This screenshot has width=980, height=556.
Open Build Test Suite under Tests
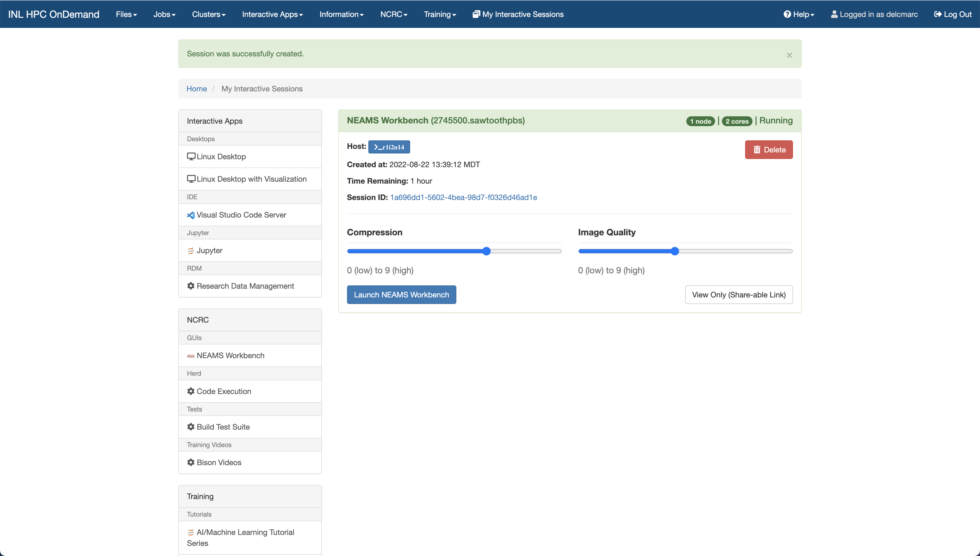pyautogui.click(x=250, y=427)
